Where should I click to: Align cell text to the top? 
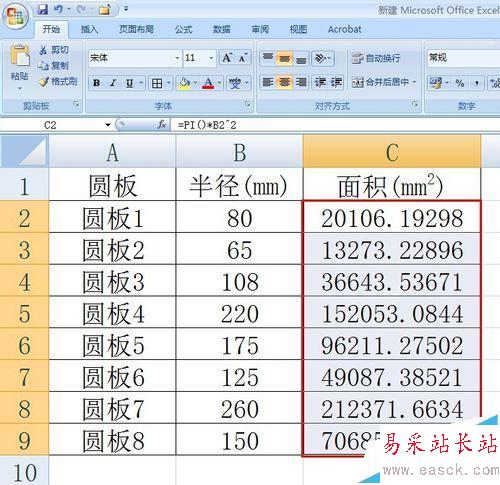[268, 58]
